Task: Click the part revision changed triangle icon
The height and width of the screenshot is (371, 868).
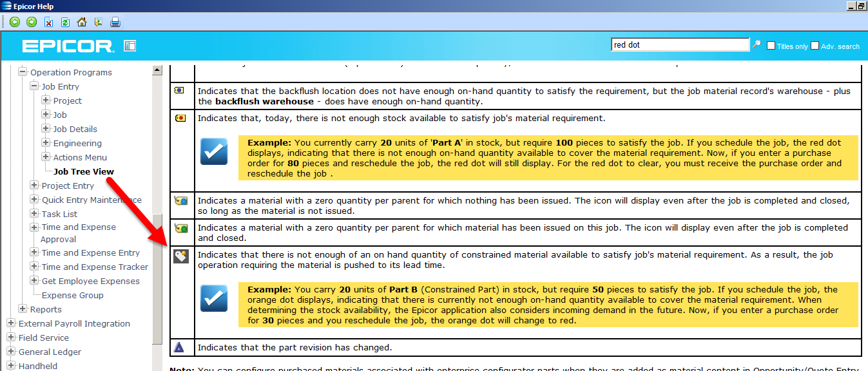Action: (179, 347)
